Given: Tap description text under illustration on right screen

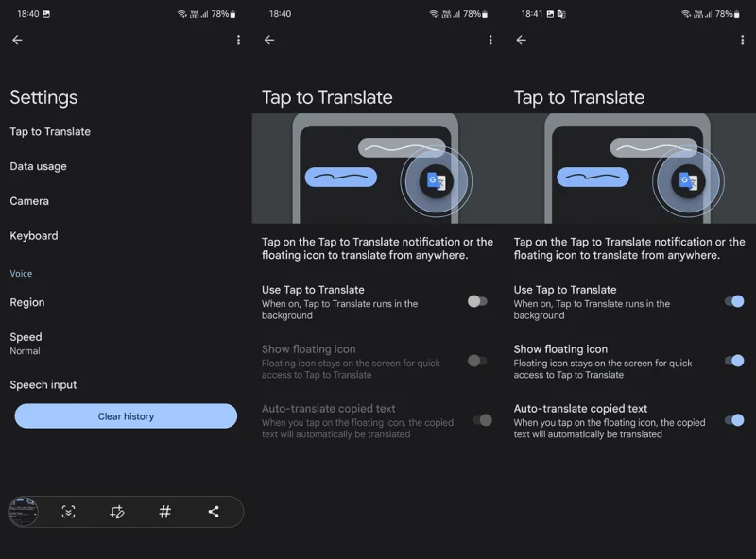Looking at the screenshot, I should [629, 248].
